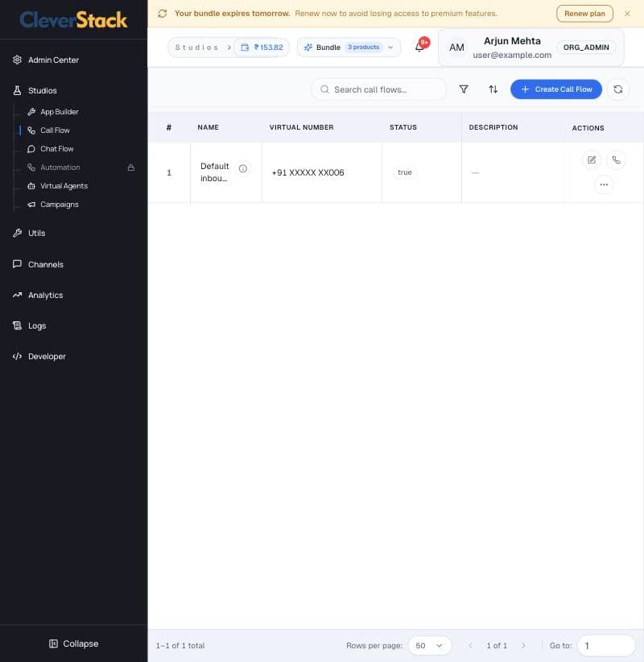Click the wallet icon beside the balance
The height and width of the screenshot is (662, 644).
pyautogui.click(x=245, y=48)
